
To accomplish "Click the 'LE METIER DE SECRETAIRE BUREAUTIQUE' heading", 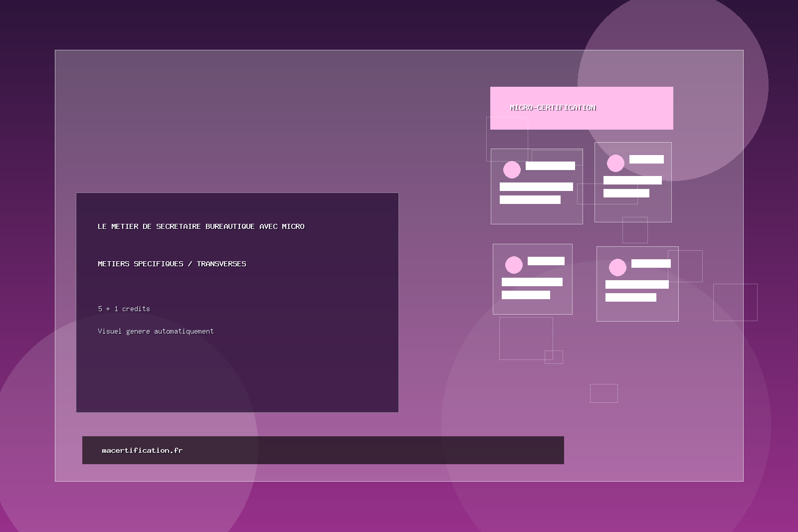I will click(x=201, y=226).
